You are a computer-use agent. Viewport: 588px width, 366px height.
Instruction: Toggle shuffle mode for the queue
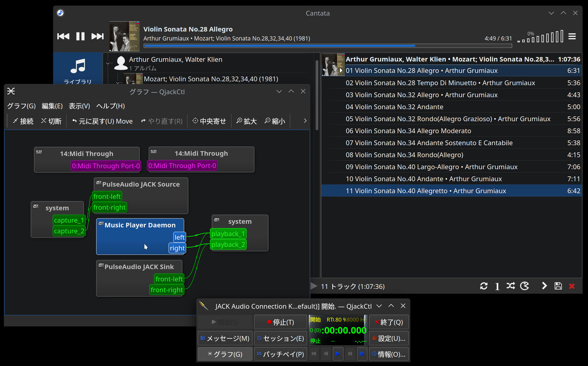[511, 286]
